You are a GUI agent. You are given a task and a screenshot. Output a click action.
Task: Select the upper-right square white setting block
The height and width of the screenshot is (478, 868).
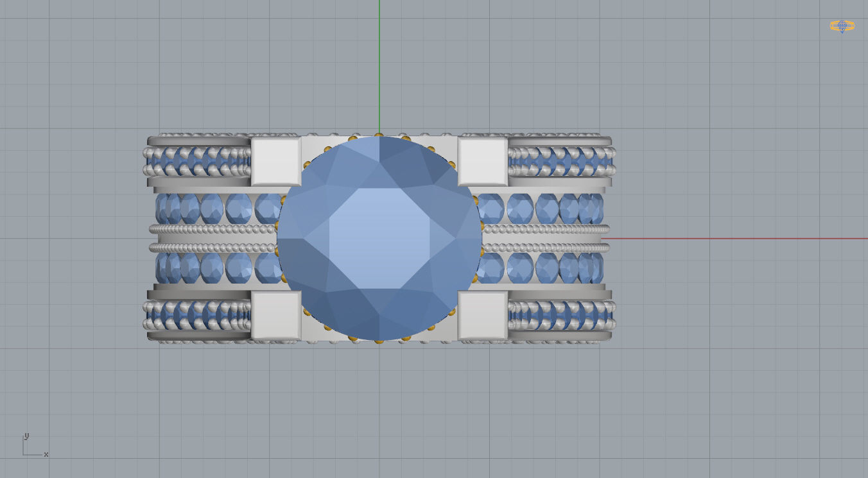483,162
